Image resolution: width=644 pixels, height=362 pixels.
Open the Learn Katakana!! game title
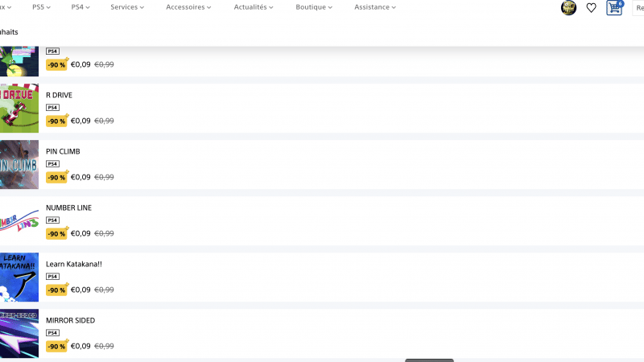click(x=74, y=264)
